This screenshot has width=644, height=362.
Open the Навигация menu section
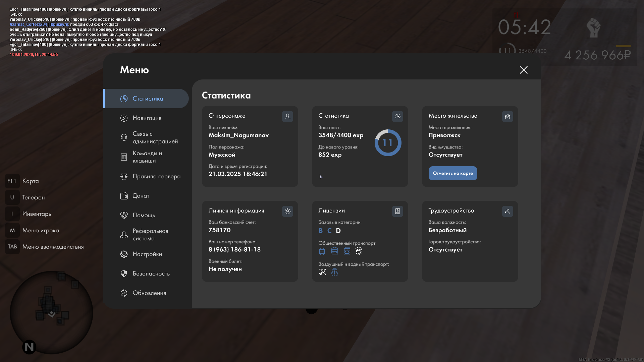[x=147, y=118]
